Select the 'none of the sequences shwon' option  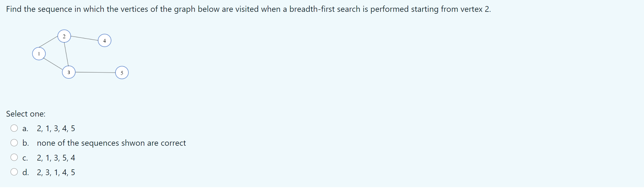click(111, 143)
